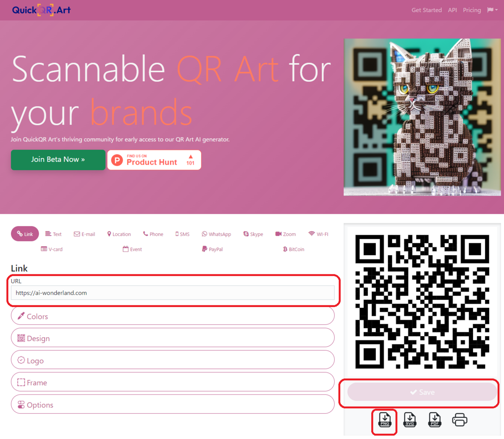The height and width of the screenshot is (439, 504).
Task: Click the generated QR code preview
Action: point(422,302)
